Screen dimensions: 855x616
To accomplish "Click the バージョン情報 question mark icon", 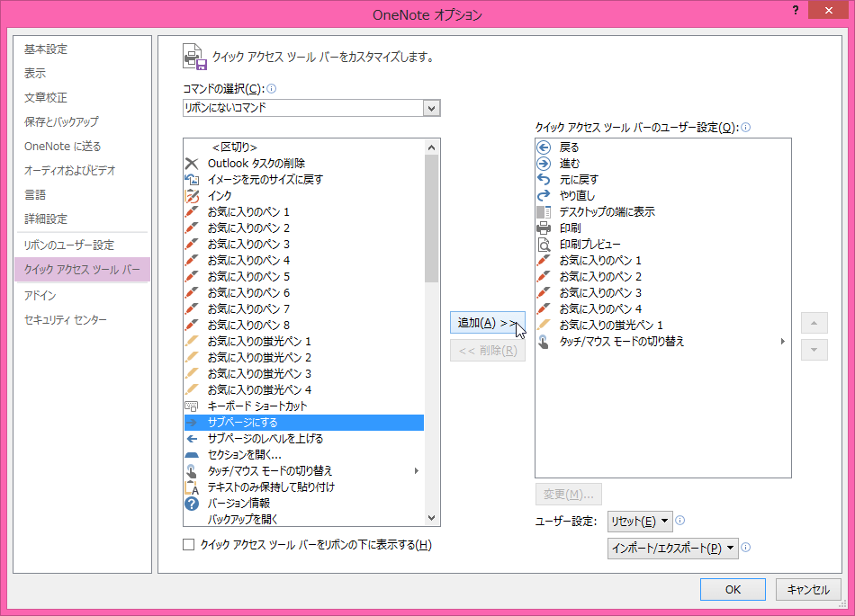I will 192,504.
